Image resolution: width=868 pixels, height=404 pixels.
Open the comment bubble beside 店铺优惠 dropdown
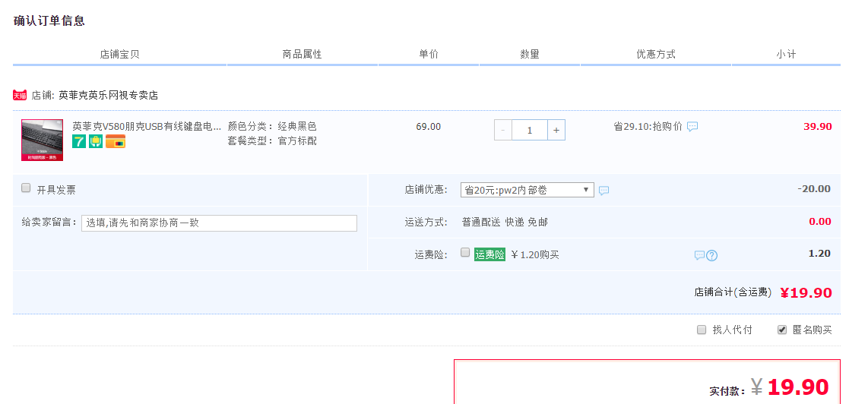pos(604,191)
